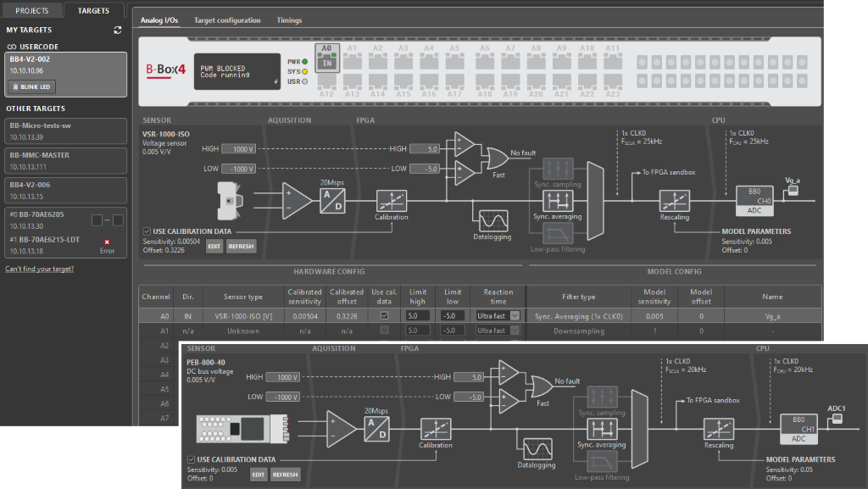Click the A/D converter block in the VSR-1000-ISO diagram
868x489 pixels.
[x=331, y=201]
